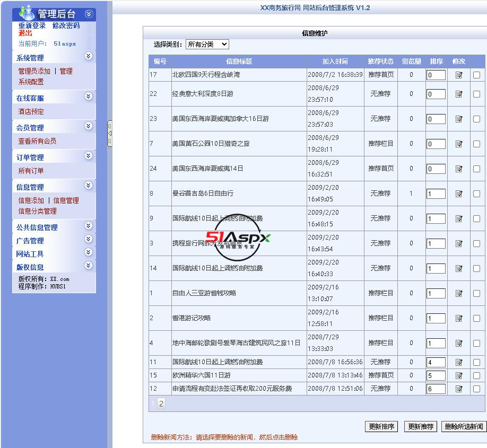
Task: Tick checkbox for 申请流程有变 row 12
Action: tap(476, 389)
